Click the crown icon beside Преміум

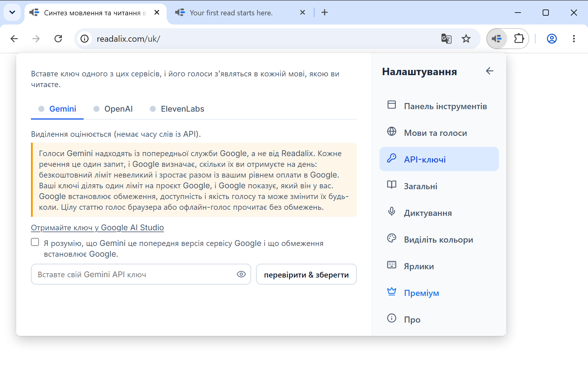click(392, 291)
